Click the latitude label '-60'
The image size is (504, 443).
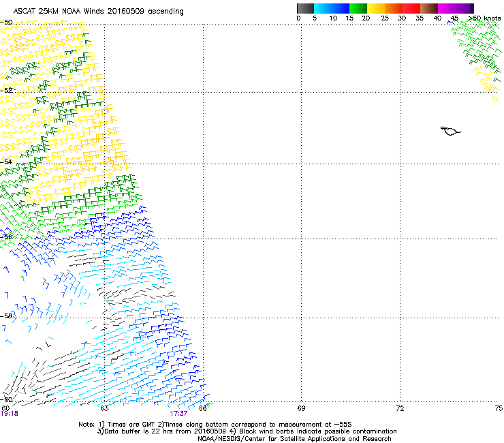click(6, 399)
